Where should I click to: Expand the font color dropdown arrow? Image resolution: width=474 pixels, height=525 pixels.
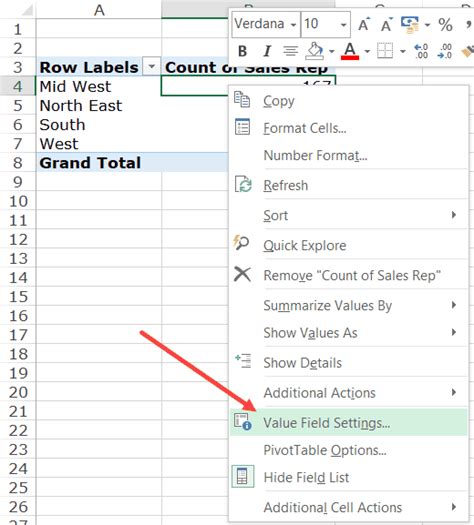click(367, 51)
